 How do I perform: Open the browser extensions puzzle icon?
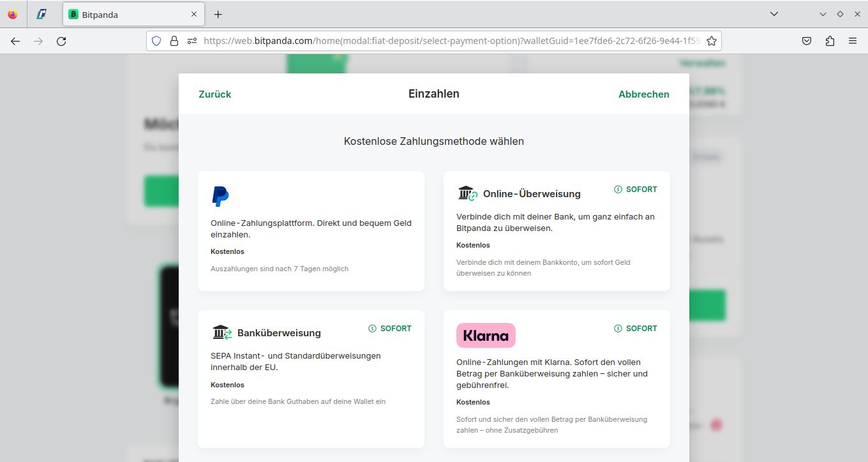tap(830, 41)
